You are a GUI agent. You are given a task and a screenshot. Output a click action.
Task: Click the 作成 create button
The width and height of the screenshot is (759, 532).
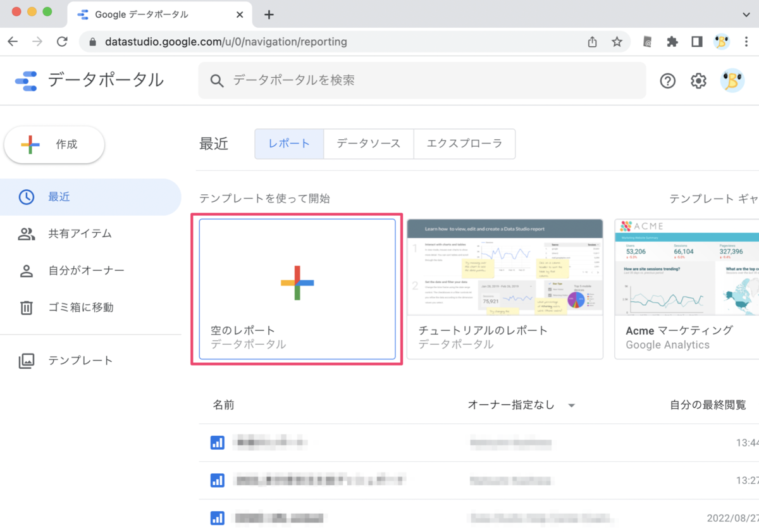54,145
